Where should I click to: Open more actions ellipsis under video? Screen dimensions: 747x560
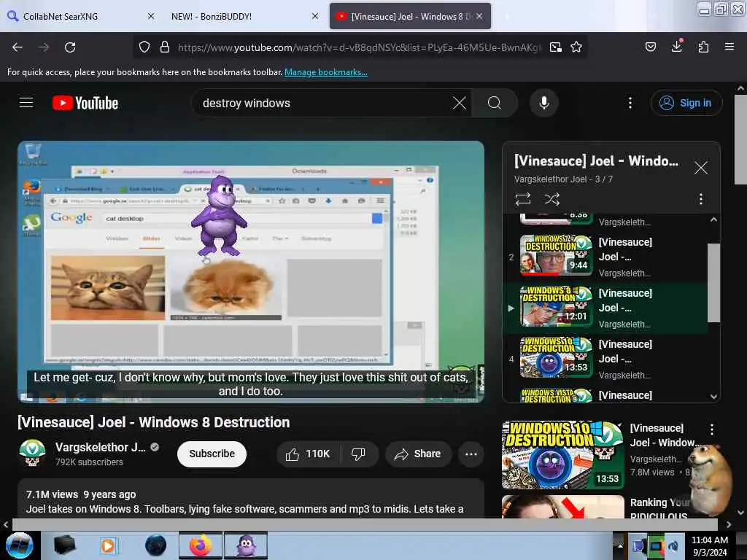[x=471, y=454]
